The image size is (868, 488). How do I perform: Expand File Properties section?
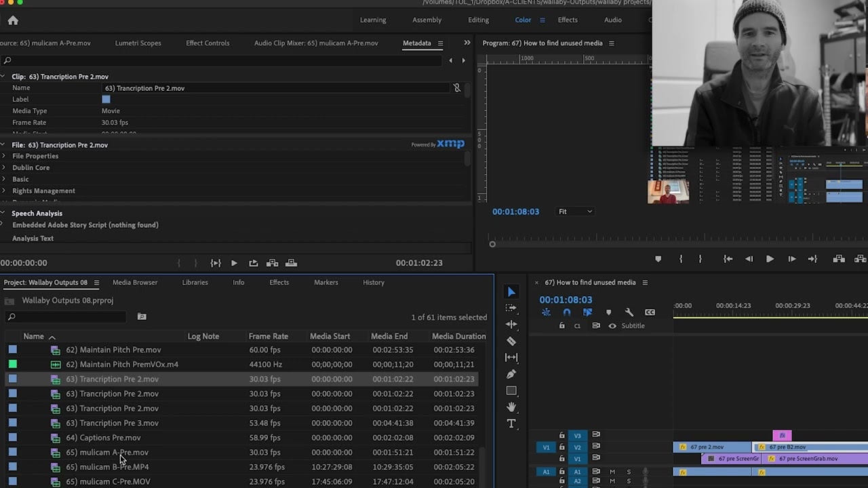point(4,156)
